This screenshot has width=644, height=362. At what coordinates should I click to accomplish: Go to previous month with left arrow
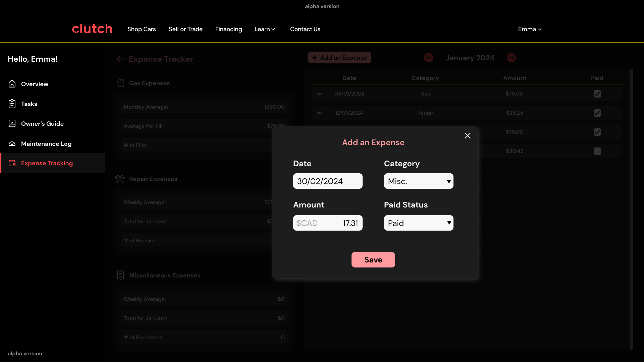(x=428, y=58)
